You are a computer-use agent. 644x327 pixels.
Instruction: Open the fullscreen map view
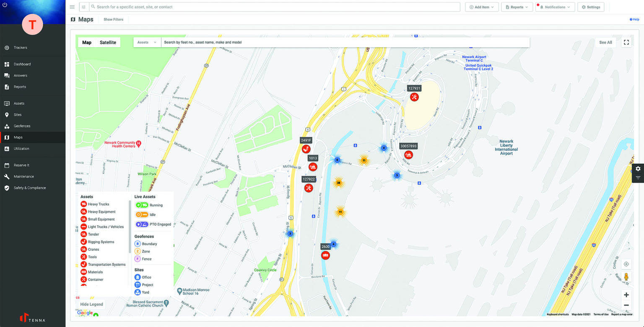click(626, 42)
